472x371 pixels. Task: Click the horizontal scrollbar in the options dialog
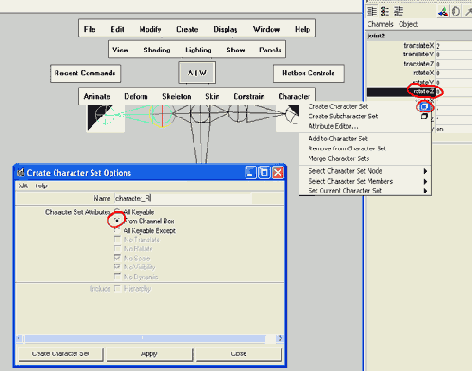coord(150,338)
